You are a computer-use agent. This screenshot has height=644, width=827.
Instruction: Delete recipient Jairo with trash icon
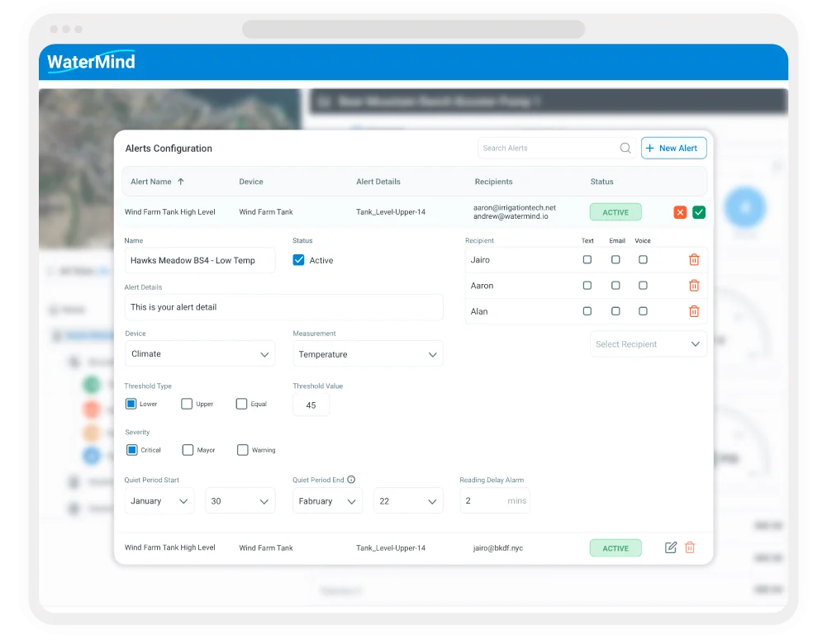coord(694,260)
